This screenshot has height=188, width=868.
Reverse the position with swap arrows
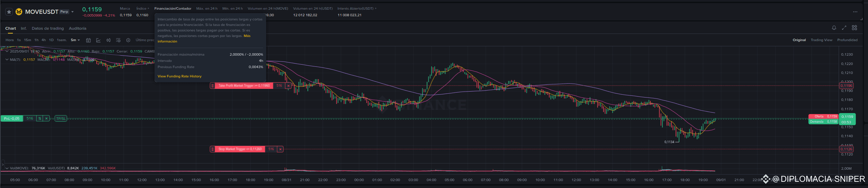(x=40, y=119)
